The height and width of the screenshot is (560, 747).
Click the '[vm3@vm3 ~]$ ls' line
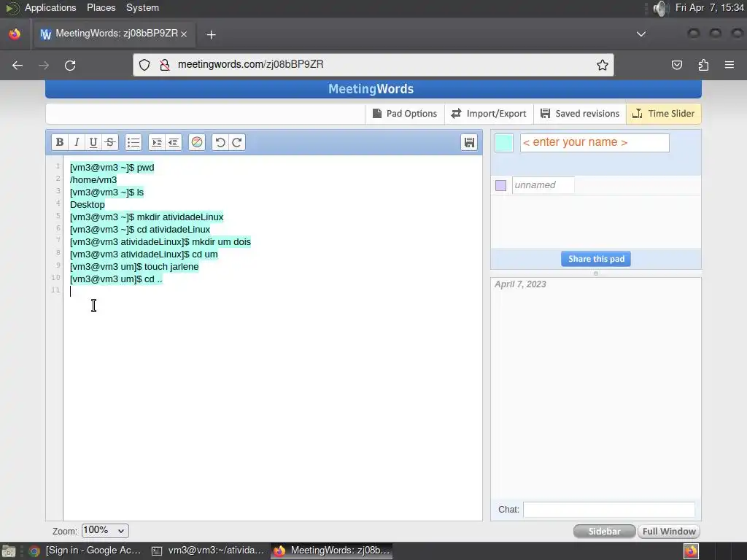point(107,192)
